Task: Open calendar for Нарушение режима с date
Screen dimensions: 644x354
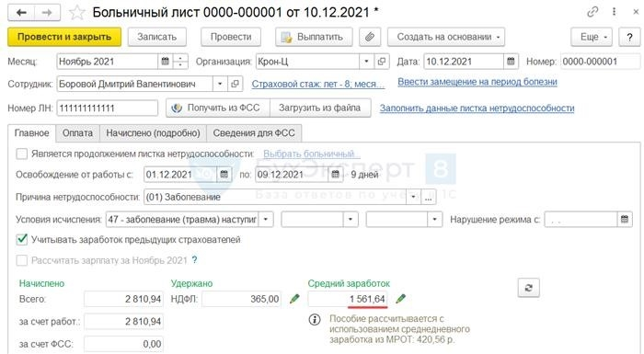Action: [x=625, y=220]
